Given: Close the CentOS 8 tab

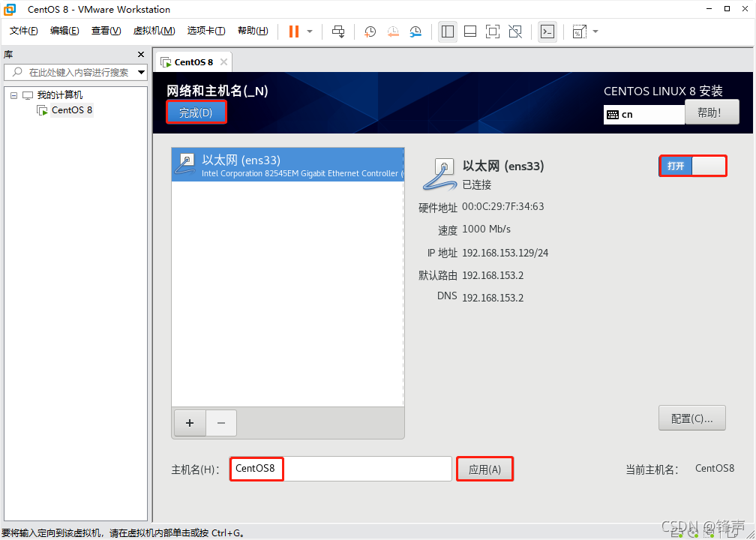Looking at the screenshot, I should [x=223, y=61].
